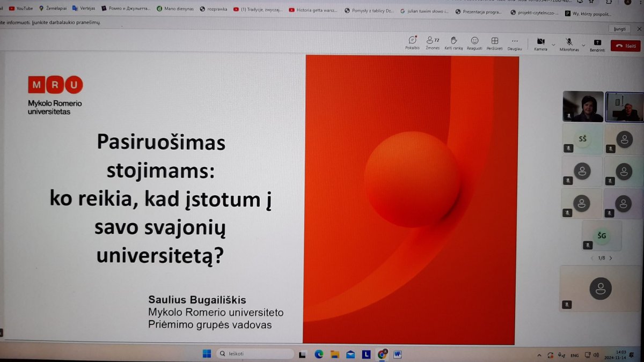Click the Ieškoti taskbar search box
The image size is (644, 362).
255,354
